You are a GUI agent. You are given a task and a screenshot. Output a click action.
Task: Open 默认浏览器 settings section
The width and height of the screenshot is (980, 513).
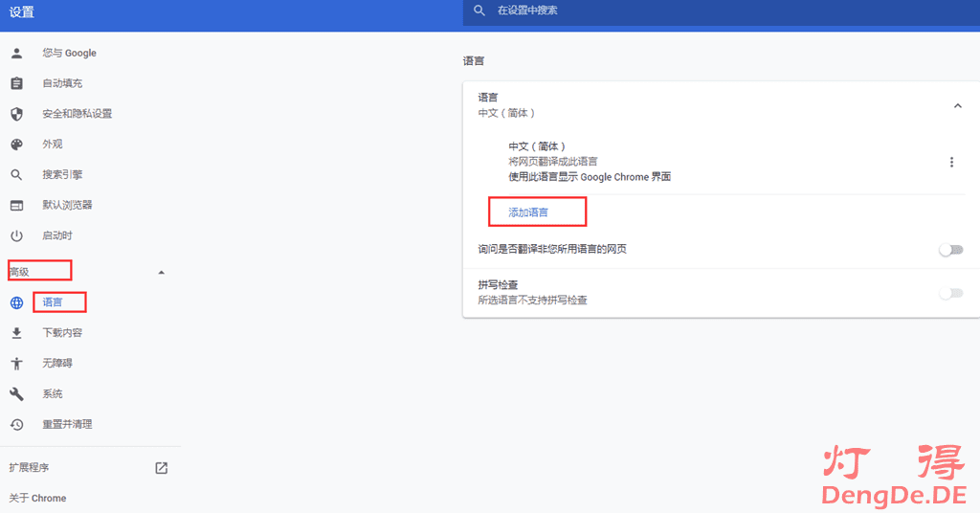click(x=67, y=205)
